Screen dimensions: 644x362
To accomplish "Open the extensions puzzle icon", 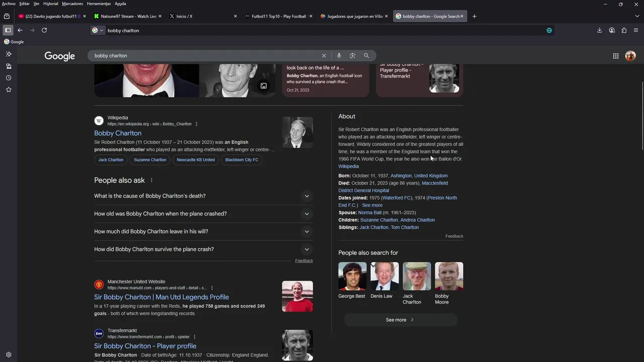I will [624, 30].
